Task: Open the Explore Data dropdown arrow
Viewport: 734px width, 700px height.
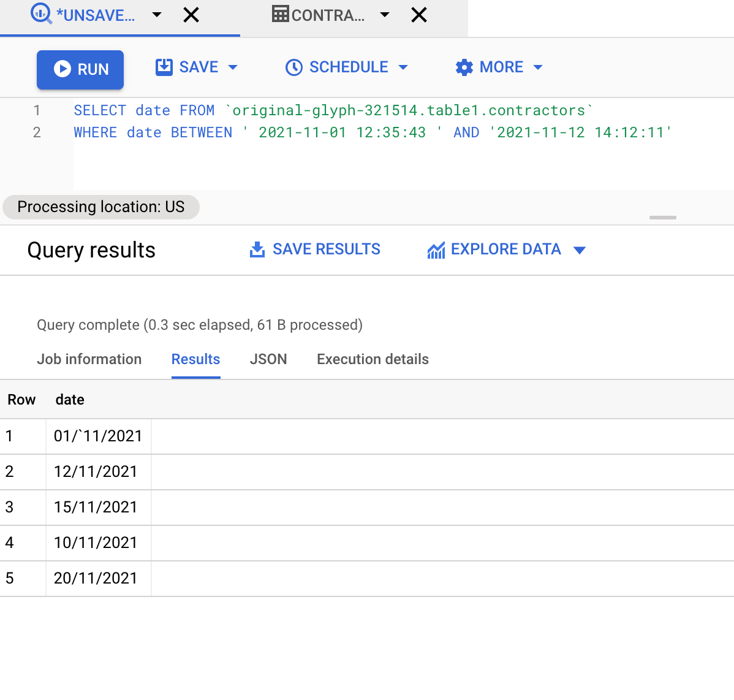Action: pos(580,251)
